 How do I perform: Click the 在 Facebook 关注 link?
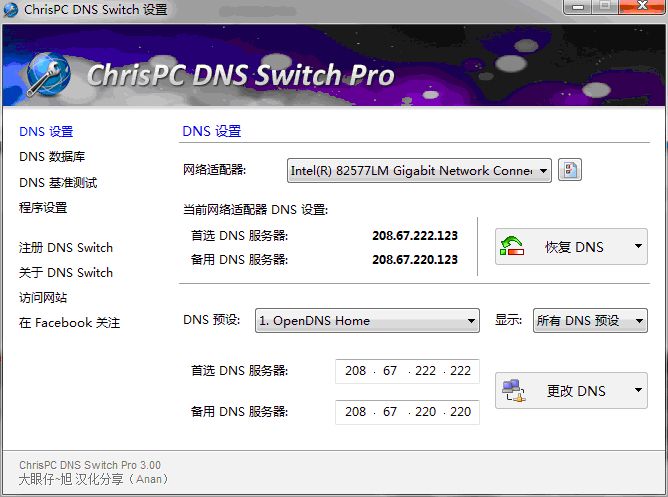click(x=69, y=323)
